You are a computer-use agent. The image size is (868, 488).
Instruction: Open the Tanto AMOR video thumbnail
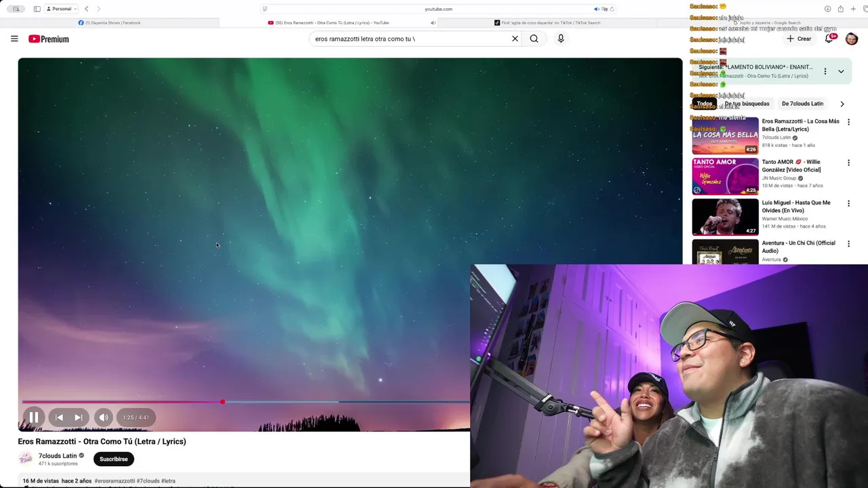725,176
